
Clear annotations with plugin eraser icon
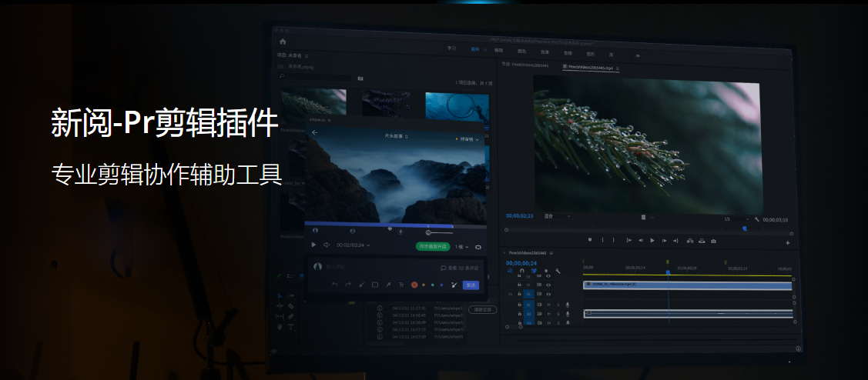point(454,285)
